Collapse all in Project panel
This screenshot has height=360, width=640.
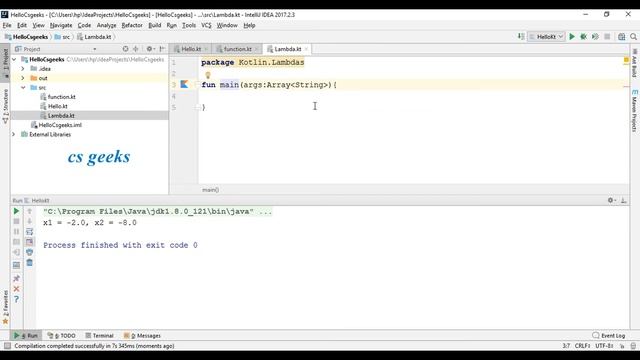136,49
